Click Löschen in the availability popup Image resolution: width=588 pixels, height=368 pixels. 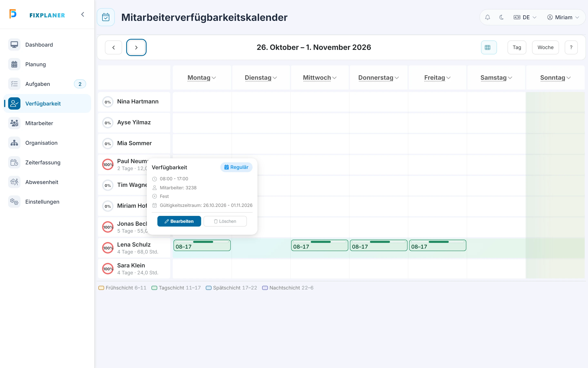tap(225, 221)
